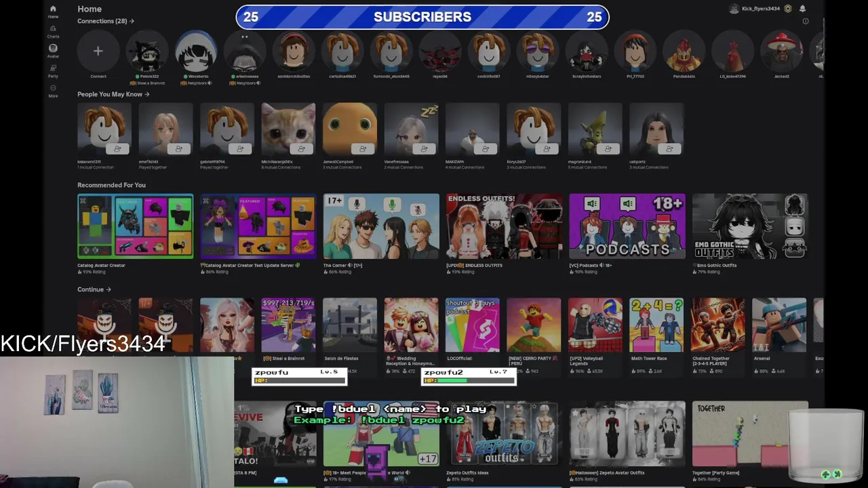The image size is (868, 488).
Task: Open Math Tower Race game thumbnail
Action: 656,325
